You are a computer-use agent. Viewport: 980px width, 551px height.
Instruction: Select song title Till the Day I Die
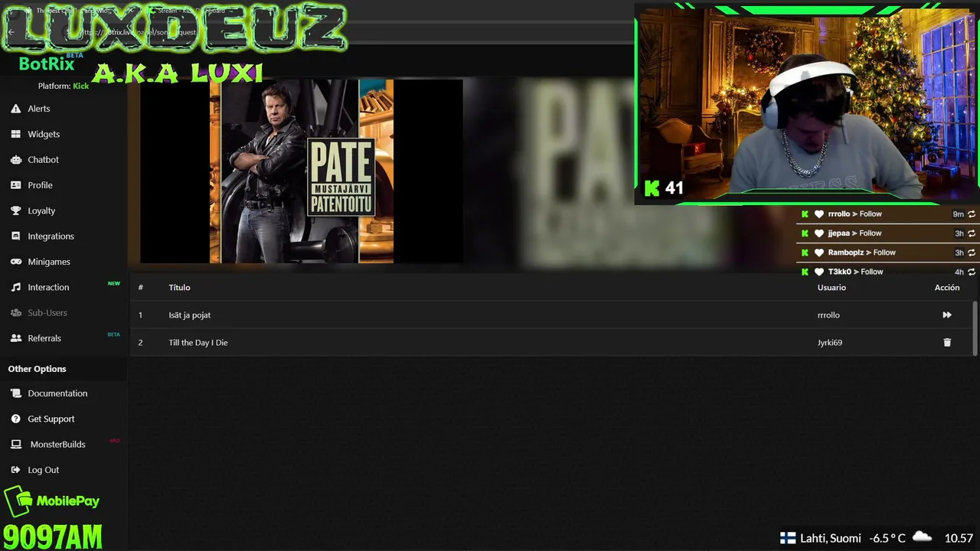[198, 343]
